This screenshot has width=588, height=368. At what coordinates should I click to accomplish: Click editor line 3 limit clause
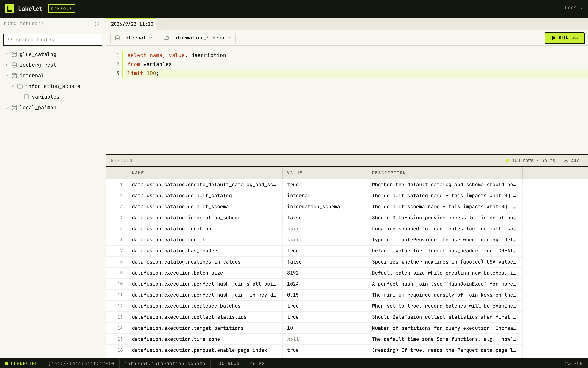click(143, 73)
